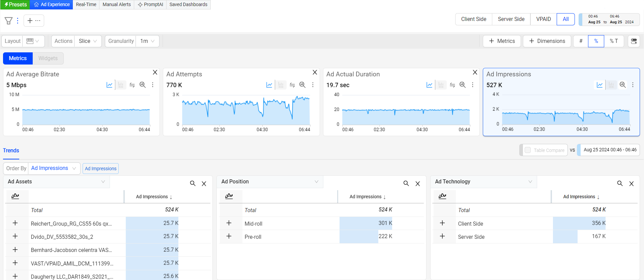Enable the Table Compare checkbox
The image size is (644, 280).
tap(528, 150)
